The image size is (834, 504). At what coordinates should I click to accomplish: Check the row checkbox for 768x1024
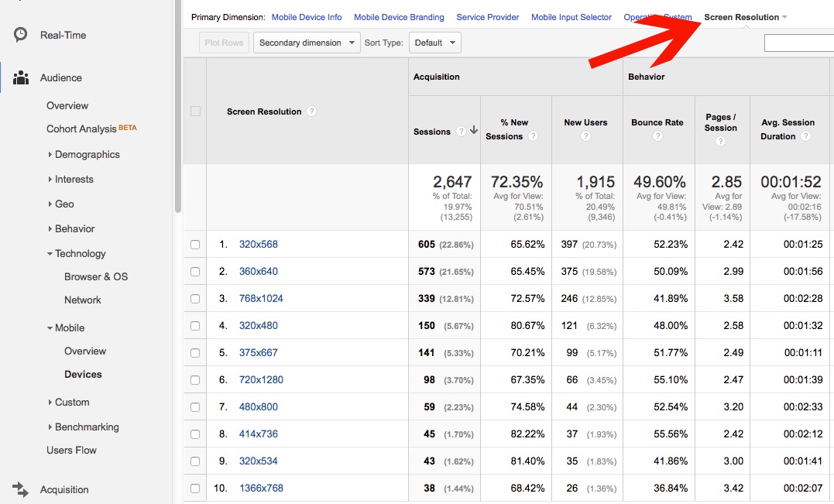pos(194,298)
